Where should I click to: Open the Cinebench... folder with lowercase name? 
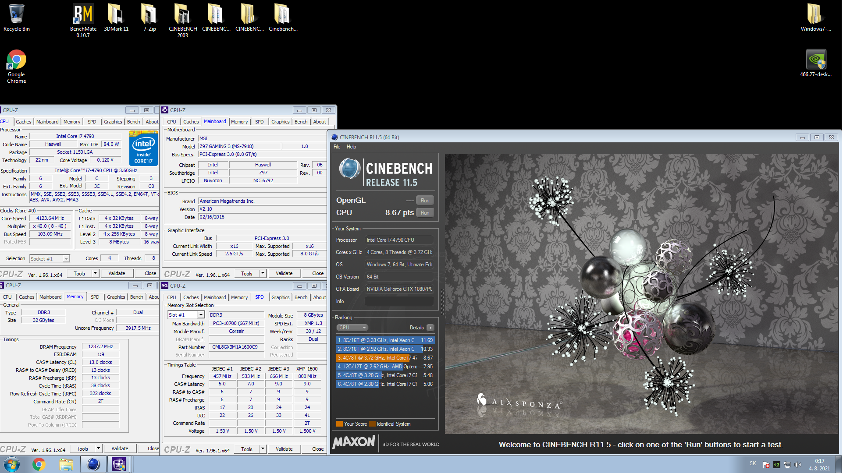[x=283, y=18]
